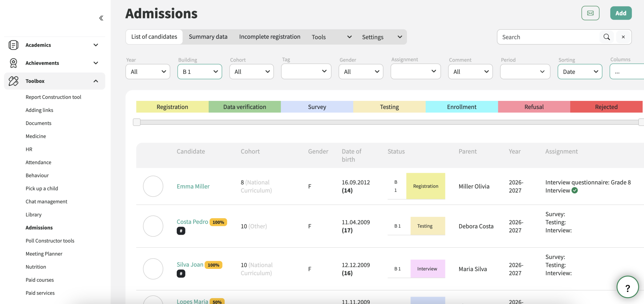Open the Tag filter dropdown

306,71
